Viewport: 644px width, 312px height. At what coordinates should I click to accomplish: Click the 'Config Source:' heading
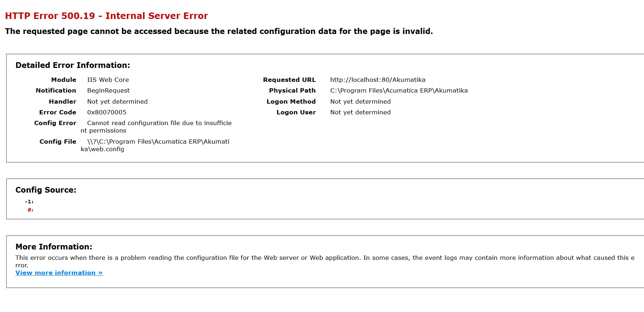[x=46, y=190]
